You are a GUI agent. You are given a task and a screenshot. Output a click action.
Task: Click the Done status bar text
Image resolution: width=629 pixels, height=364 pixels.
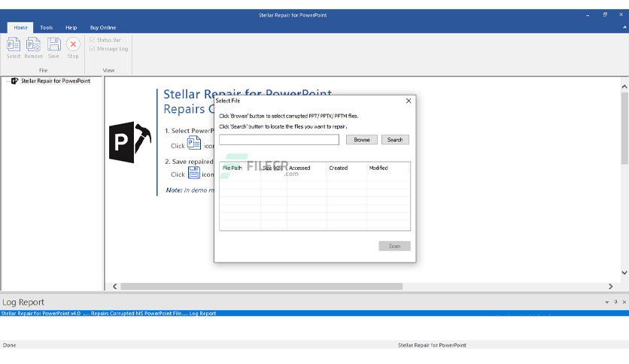[10, 344]
